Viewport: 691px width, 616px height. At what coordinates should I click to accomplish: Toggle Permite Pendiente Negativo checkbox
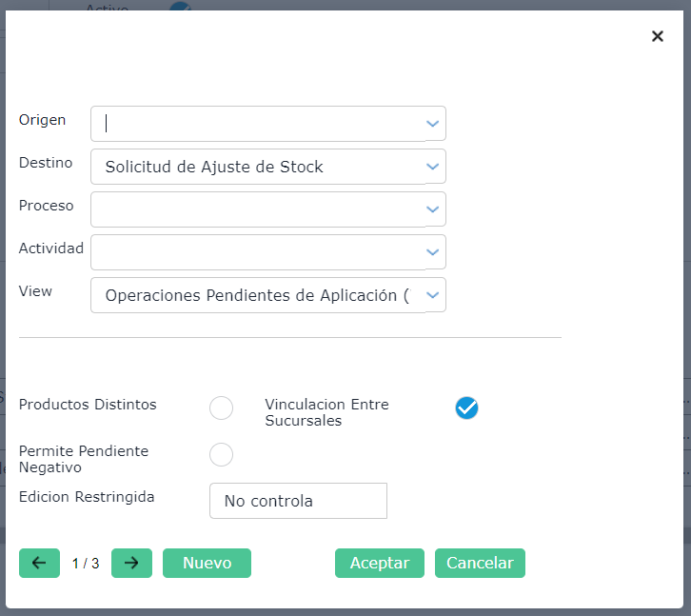pos(221,455)
